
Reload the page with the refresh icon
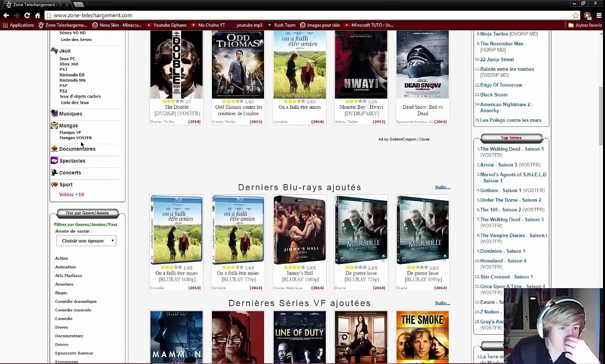(x=27, y=16)
